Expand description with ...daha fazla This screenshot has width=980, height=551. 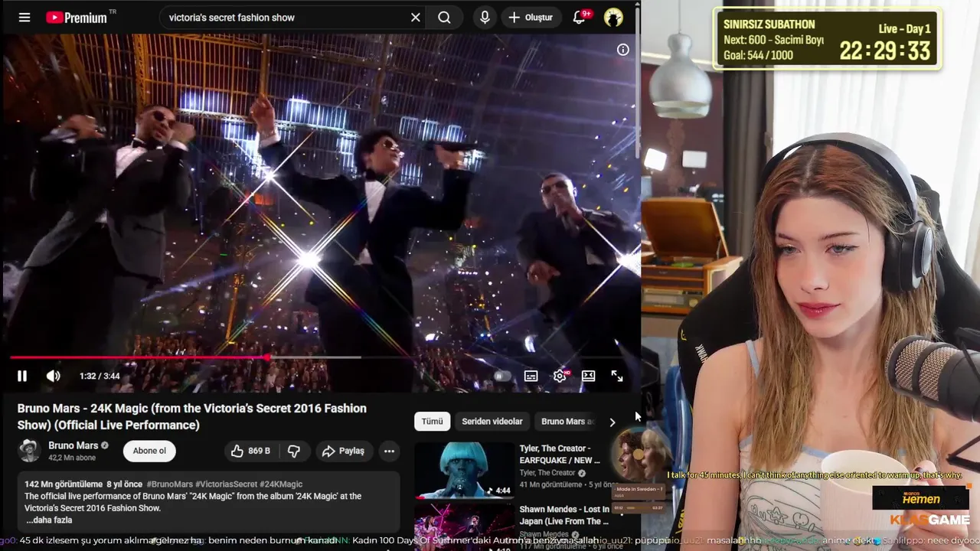pos(49,520)
